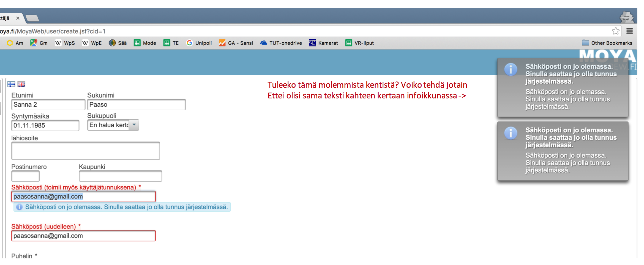The image size is (644, 265).
Task: Open the TUT-onedrive bookmark
Action: tap(281, 43)
